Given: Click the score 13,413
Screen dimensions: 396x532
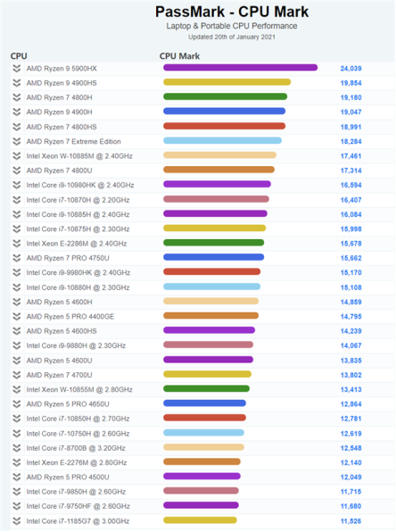Looking at the screenshot, I should point(351,390).
